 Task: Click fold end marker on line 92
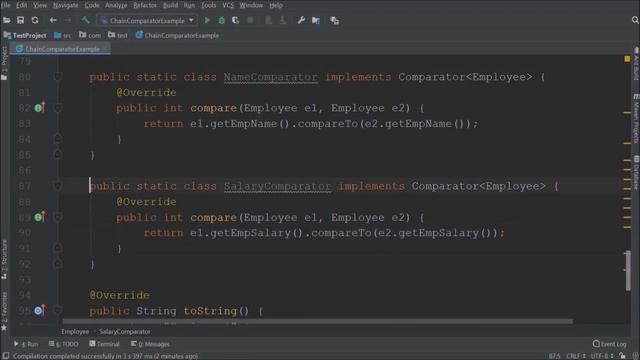(x=58, y=264)
